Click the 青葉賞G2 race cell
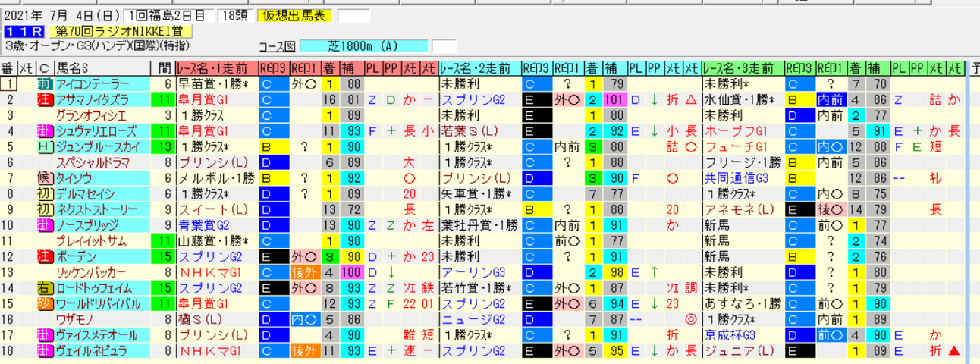The height and width of the screenshot is (364, 980). click(x=217, y=224)
